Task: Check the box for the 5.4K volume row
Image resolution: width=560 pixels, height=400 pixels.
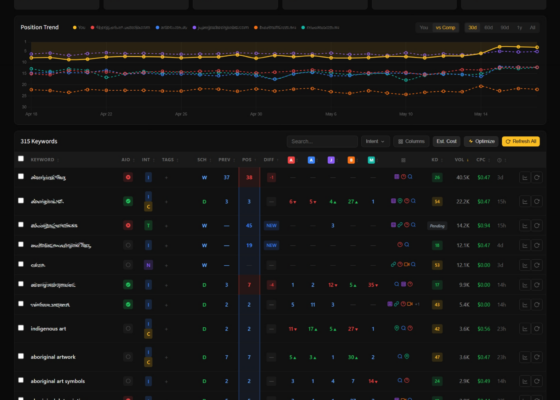Action: click(x=21, y=304)
